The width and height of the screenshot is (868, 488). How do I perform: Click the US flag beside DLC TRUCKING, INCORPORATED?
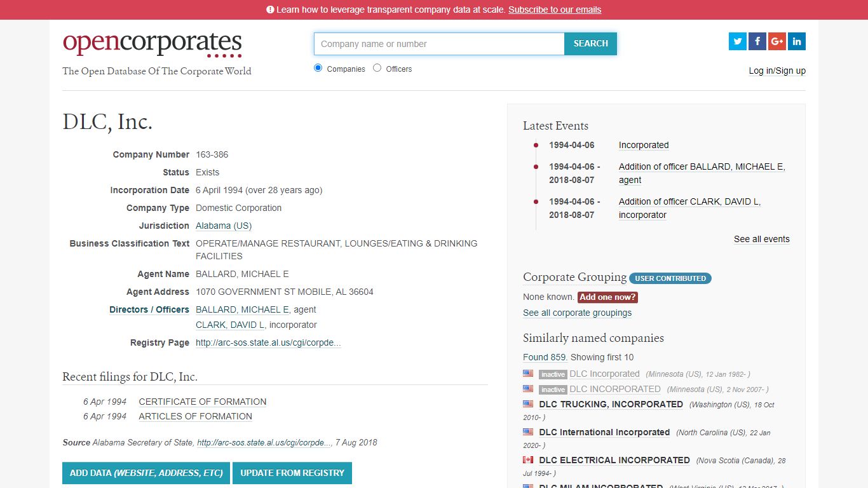[528, 403]
